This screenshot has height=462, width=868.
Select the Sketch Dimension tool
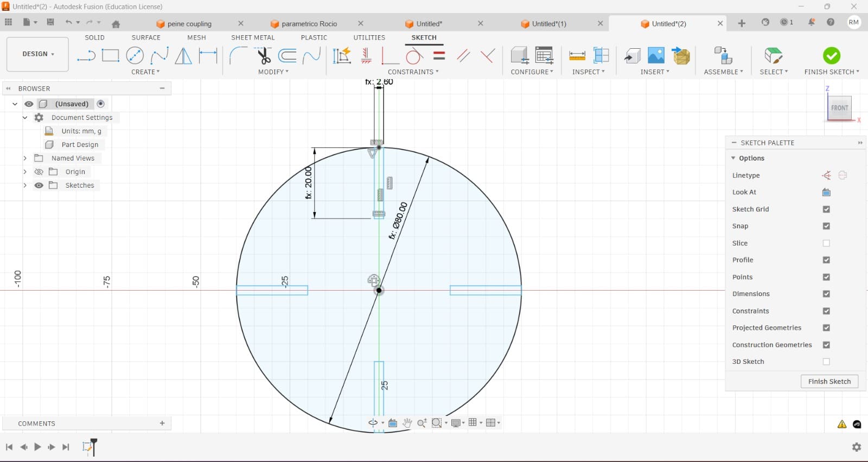click(208, 55)
